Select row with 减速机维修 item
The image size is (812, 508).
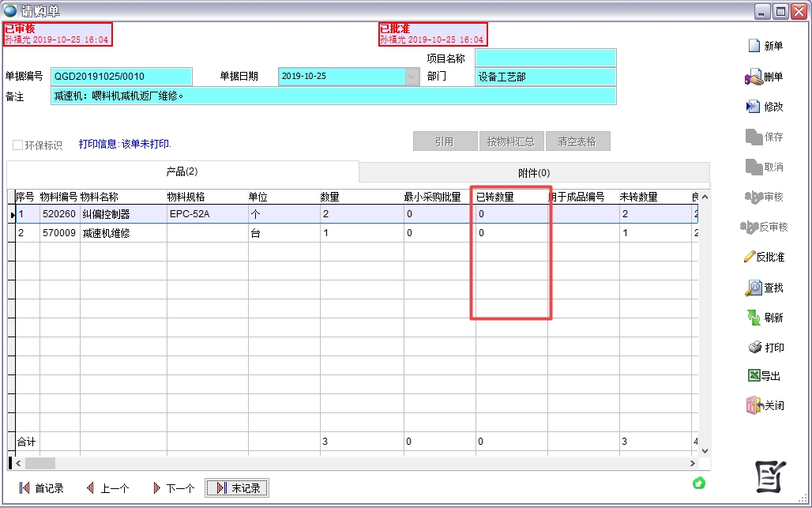(106, 233)
